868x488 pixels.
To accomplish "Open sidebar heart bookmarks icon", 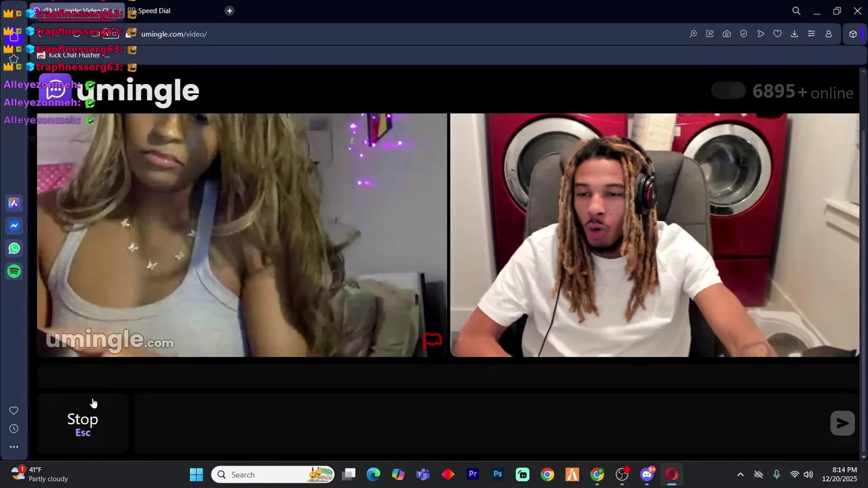I will coord(14,411).
